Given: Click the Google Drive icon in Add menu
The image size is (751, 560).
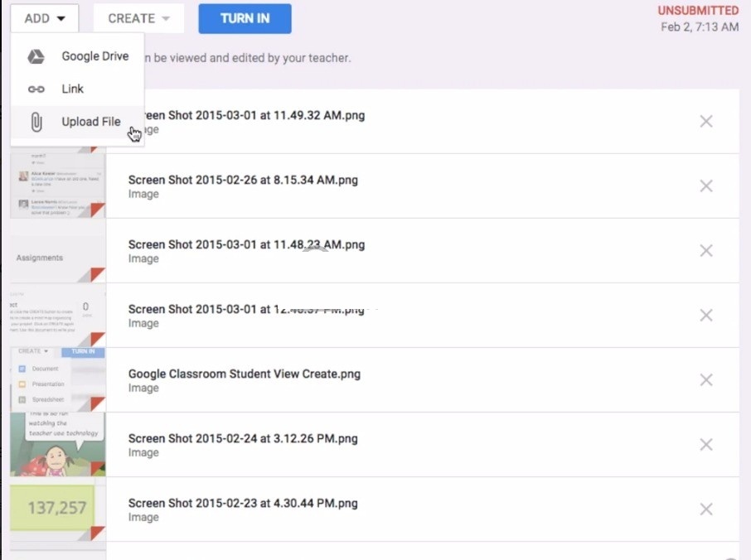Looking at the screenshot, I should point(36,56).
